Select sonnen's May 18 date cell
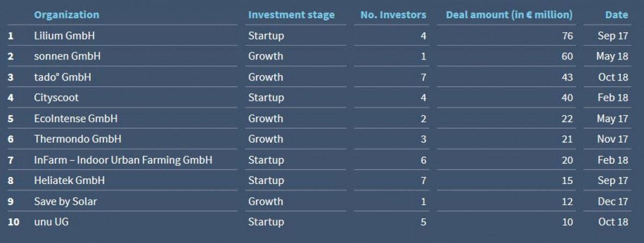Screen dimensions: 644x243 pyautogui.click(x=612, y=56)
